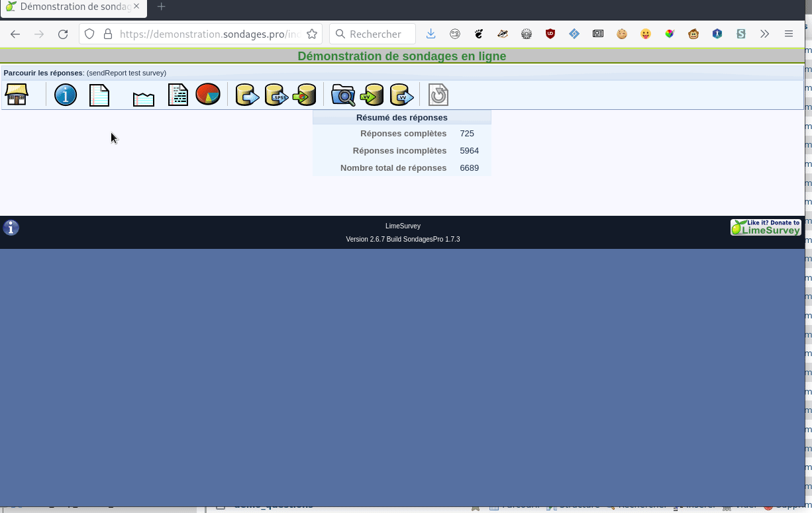The height and width of the screenshot is (513, 812).
Task: Click the export VV file icon
Action: (401, 95)
